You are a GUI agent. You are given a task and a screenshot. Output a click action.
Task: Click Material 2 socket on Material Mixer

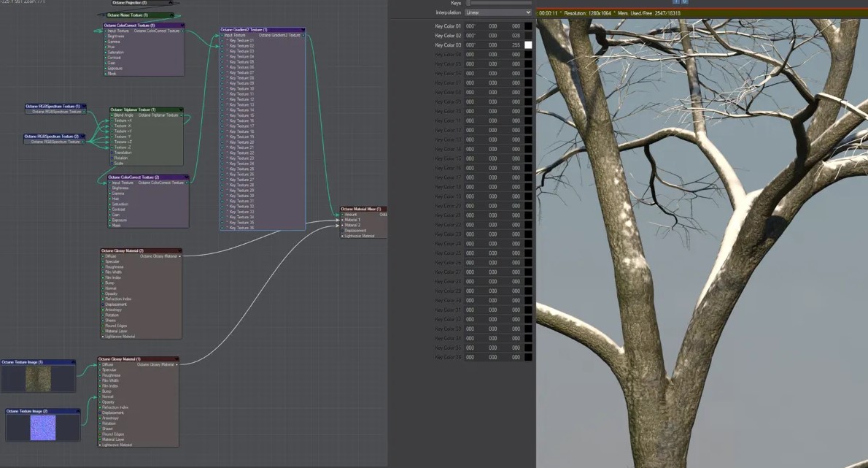tap(342, 225)
